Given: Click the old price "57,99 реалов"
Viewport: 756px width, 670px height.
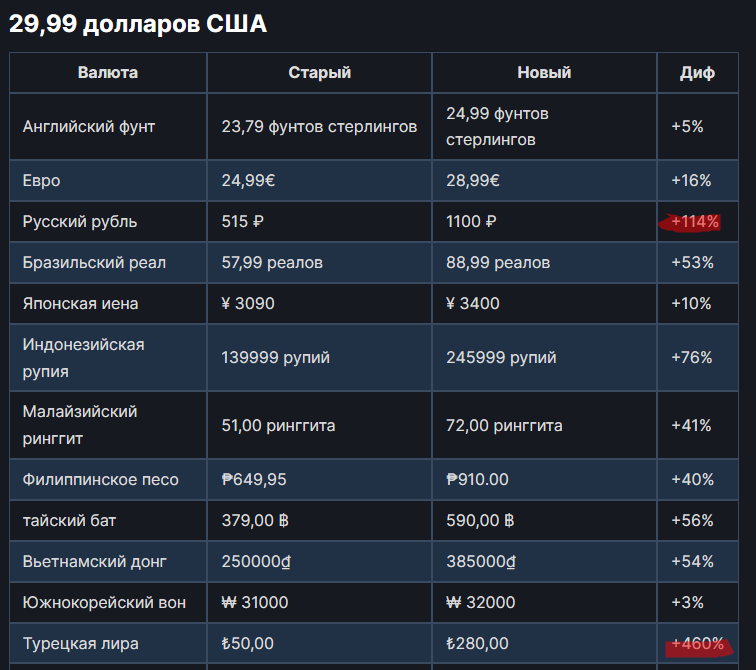Looking at the screenshot, I should click(272, 263).
